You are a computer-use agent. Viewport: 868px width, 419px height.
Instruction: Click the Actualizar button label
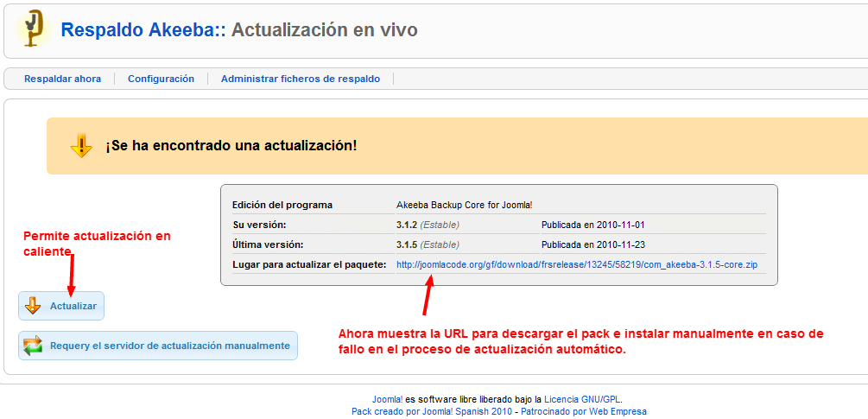73,306
